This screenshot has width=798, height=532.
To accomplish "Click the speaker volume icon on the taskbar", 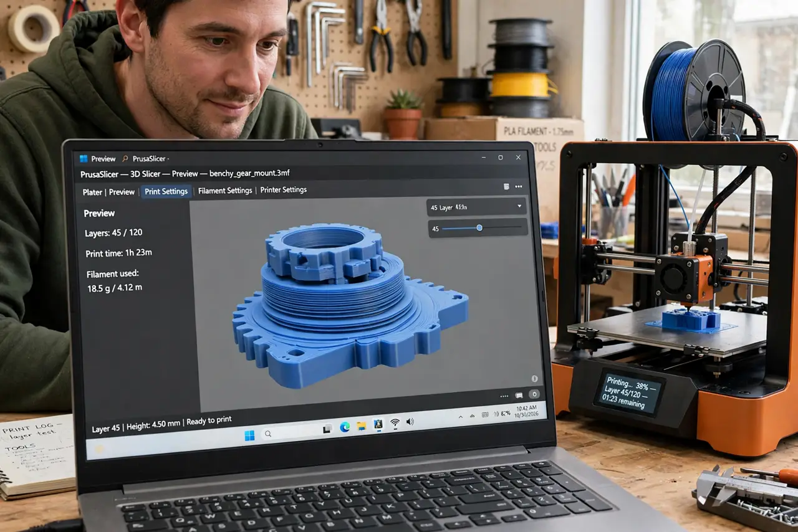I will click(410, 422).
